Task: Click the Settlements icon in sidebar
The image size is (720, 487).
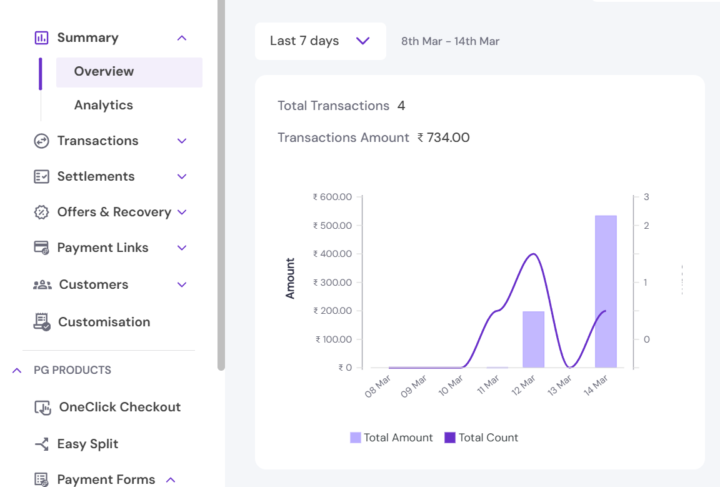Action: click(41, 177)
